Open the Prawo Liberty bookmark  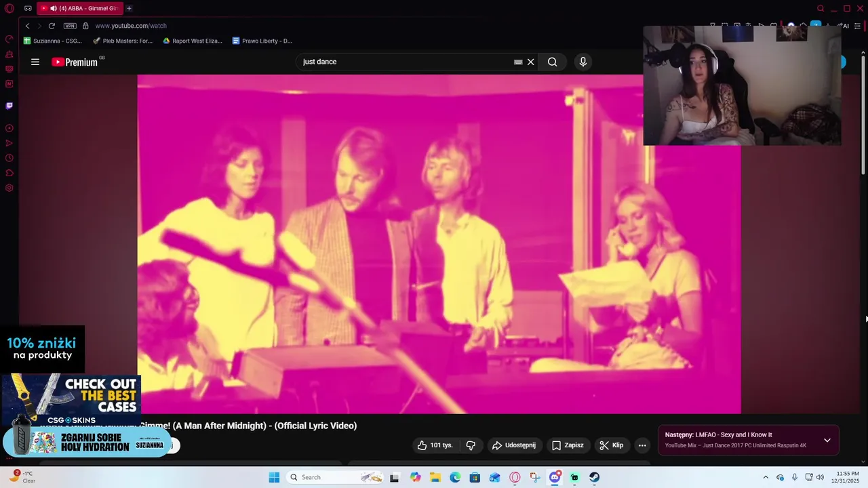262,41
